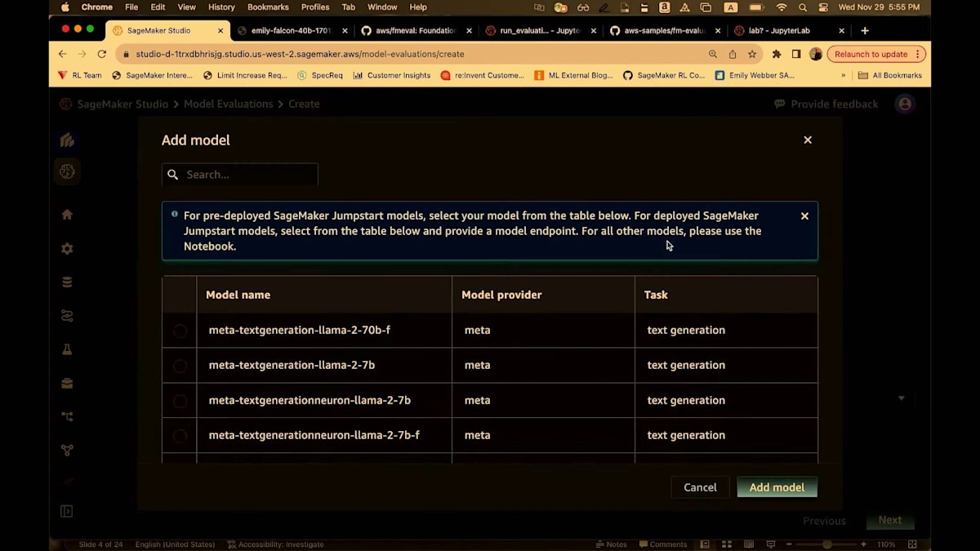This screenshot has height=551, width=980.
Task: Select radio for meta-textgeneration-llama-2-70b-f
Action: tap(180, 331)
